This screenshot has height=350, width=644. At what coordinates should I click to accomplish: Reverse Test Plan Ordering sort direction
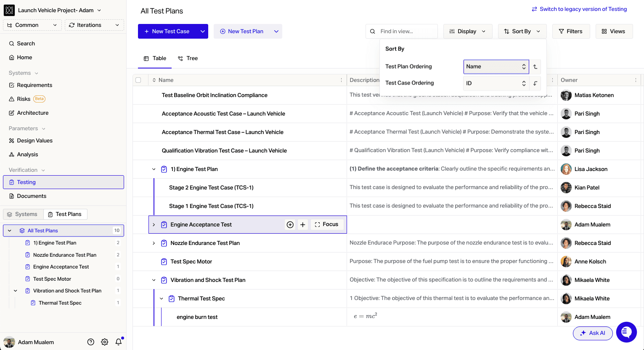click(535, 67)
